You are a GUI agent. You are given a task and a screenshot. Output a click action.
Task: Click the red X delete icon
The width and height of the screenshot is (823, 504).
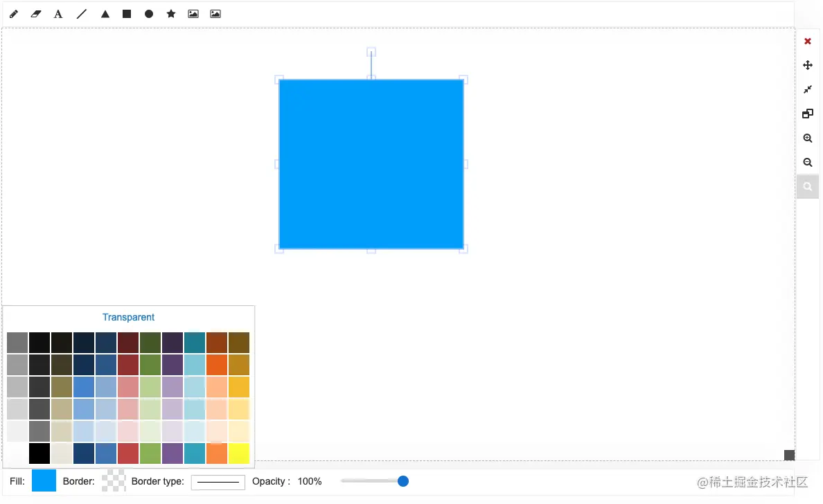808,42
